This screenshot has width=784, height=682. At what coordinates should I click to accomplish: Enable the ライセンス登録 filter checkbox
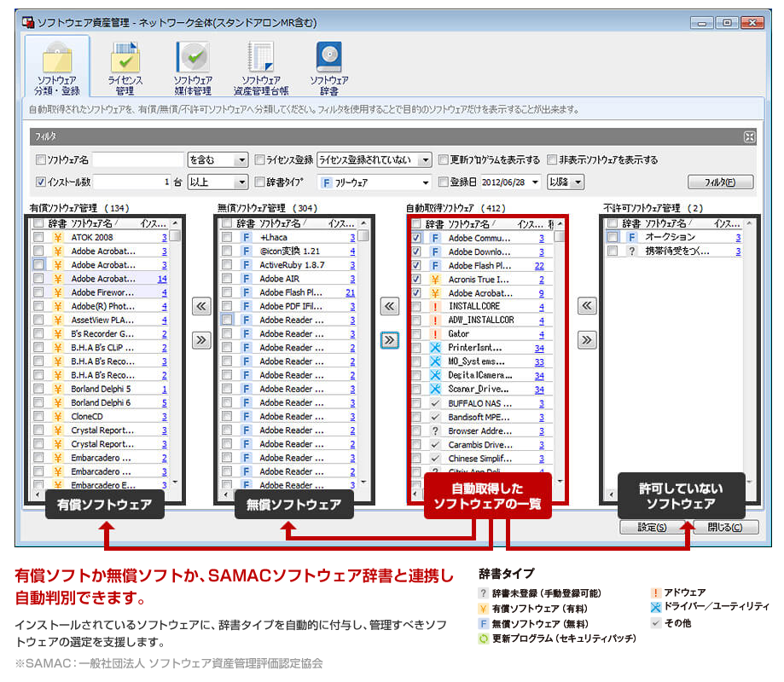pos(259,160)
